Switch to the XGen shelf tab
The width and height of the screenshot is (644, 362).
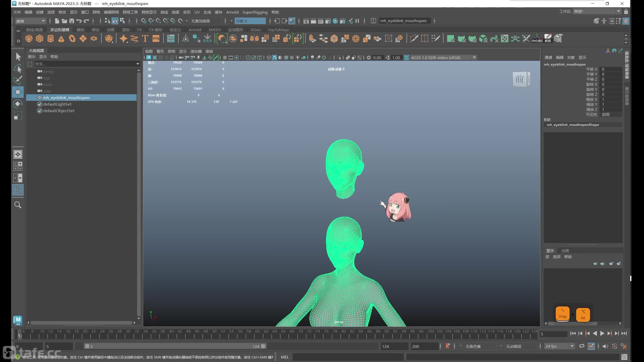coord(256,30)
